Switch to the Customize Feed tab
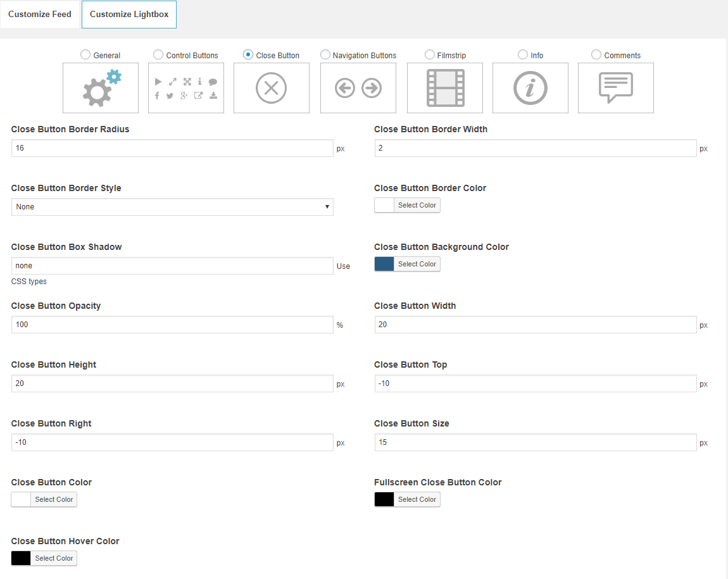The height and width of the screenshot is (579, 728). click(40, 14)
